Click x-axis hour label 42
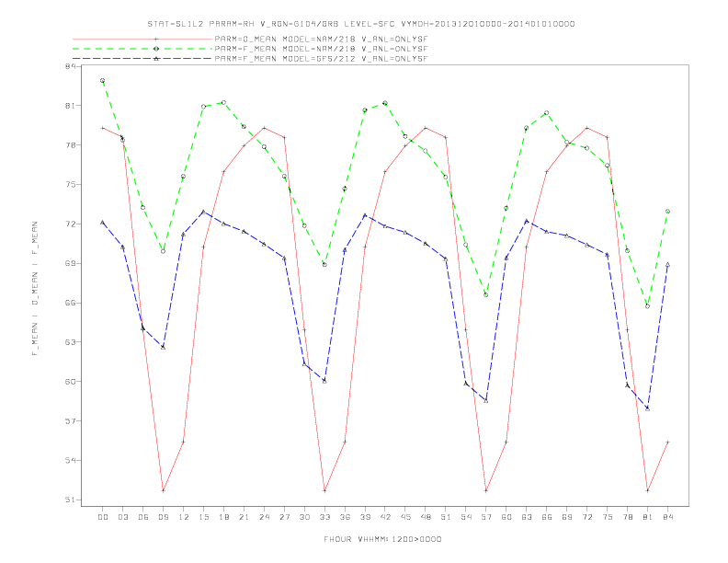This screenshot has width=728, height=563. click(x=385, y=517)
